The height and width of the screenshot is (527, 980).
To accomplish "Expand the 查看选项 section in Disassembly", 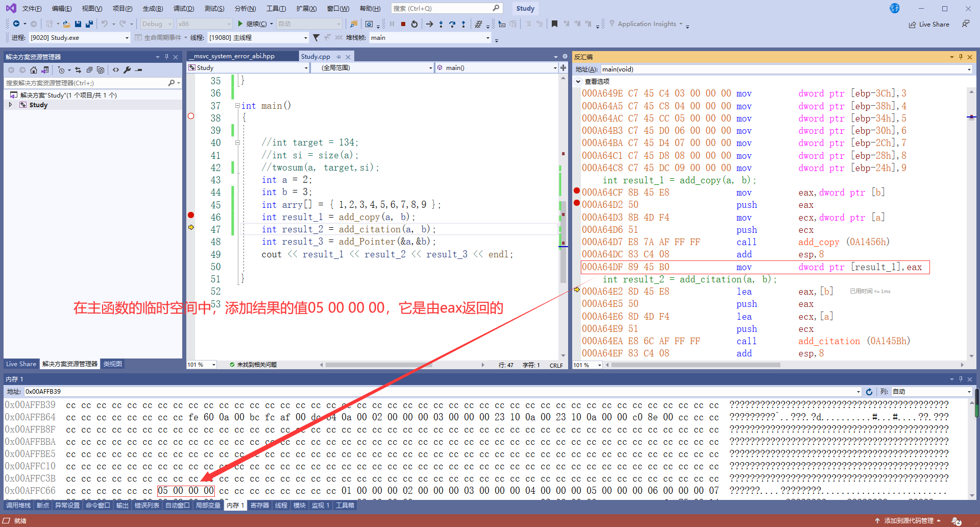I will 578,81.
